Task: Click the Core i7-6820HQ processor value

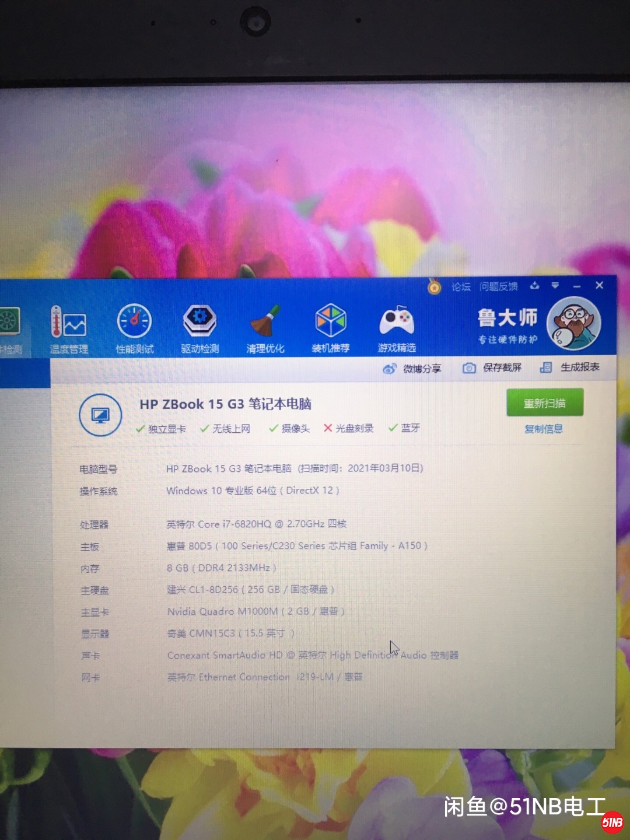Action: click(257, 524)
